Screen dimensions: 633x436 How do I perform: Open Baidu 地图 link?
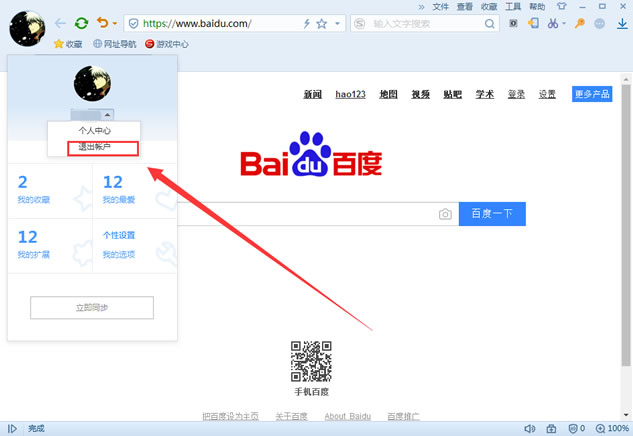tap(388, 94)
